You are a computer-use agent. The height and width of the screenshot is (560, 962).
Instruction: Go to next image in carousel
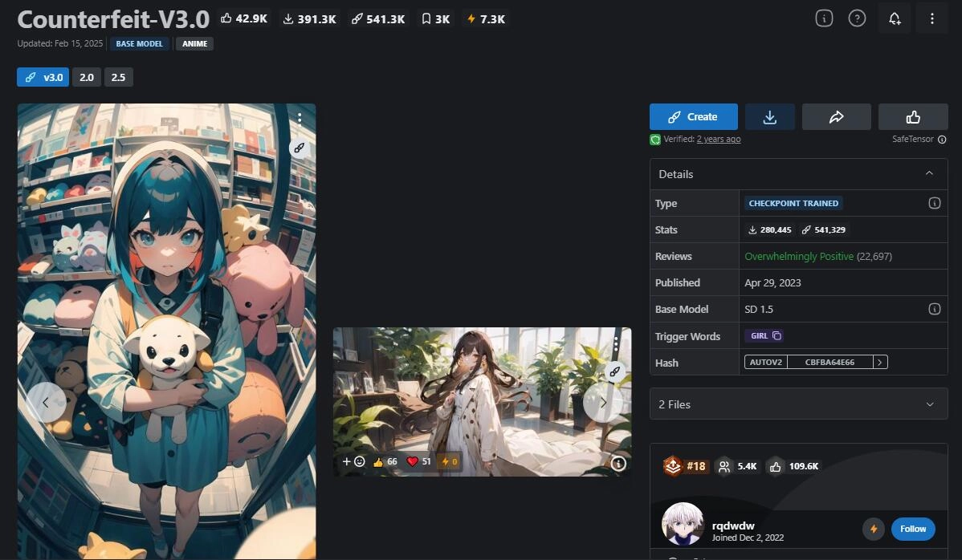(603, 403)
